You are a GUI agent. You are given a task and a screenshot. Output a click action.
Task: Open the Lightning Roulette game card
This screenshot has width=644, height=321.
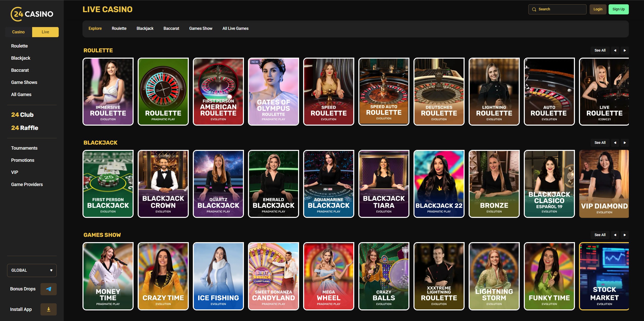[x=494, y=91]
